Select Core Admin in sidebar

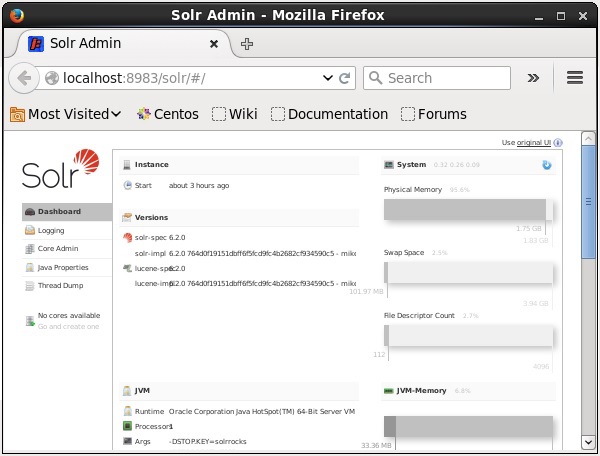[57, 248]
